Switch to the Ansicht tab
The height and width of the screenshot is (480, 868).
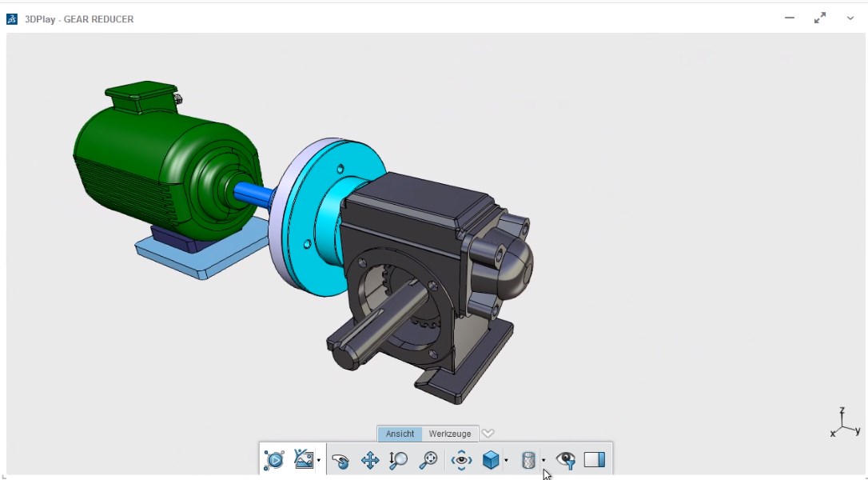(x=400, y=434)
